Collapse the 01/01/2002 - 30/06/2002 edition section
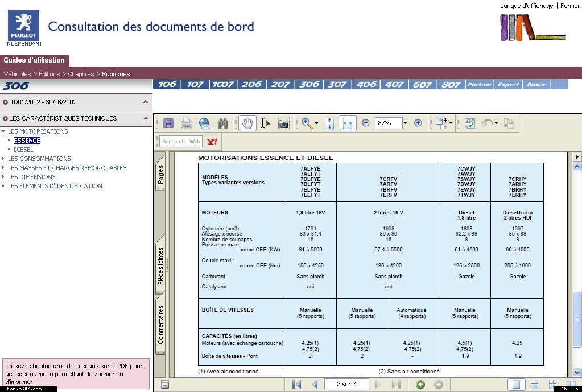The width and height of the screenshot is (582, 392). (x=145, y=102)
